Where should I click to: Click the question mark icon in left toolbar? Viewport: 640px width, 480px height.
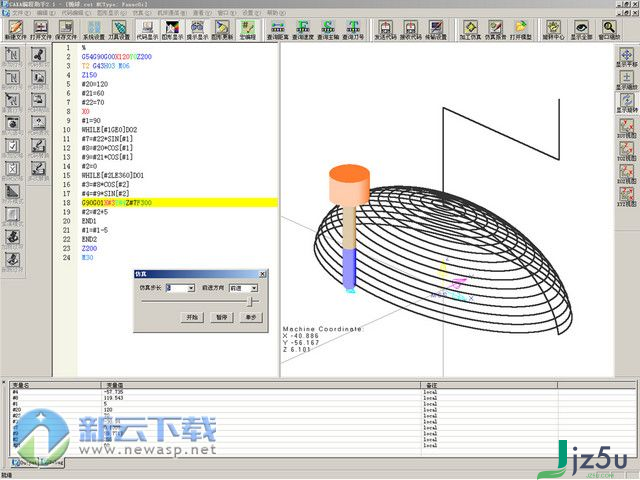38,123
